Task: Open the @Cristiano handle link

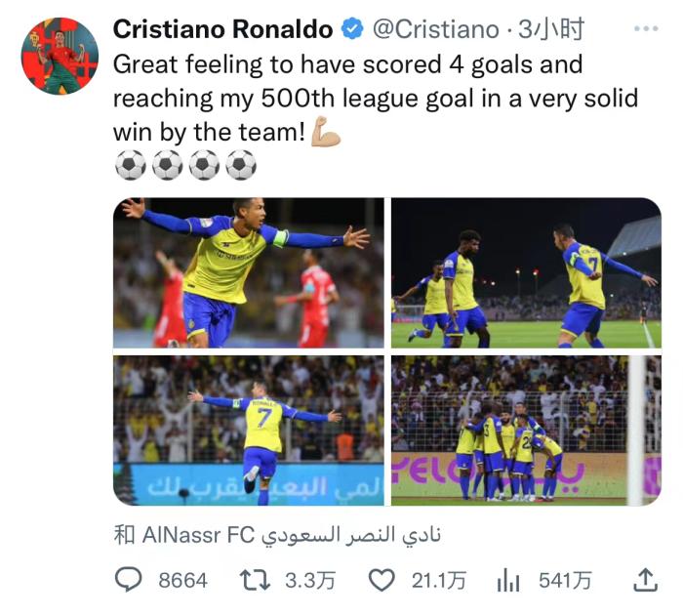Action: [436, 30]
